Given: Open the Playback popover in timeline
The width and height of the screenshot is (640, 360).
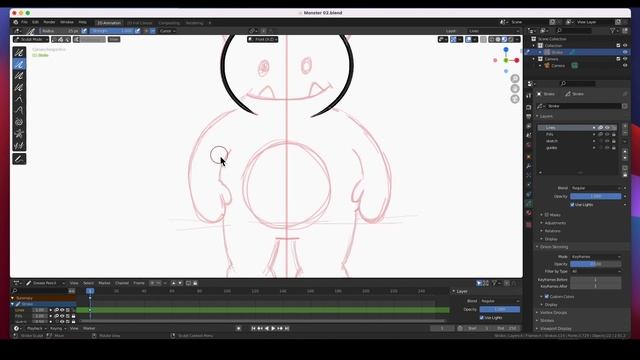Looking at the screenshot, I should point(36,328).
